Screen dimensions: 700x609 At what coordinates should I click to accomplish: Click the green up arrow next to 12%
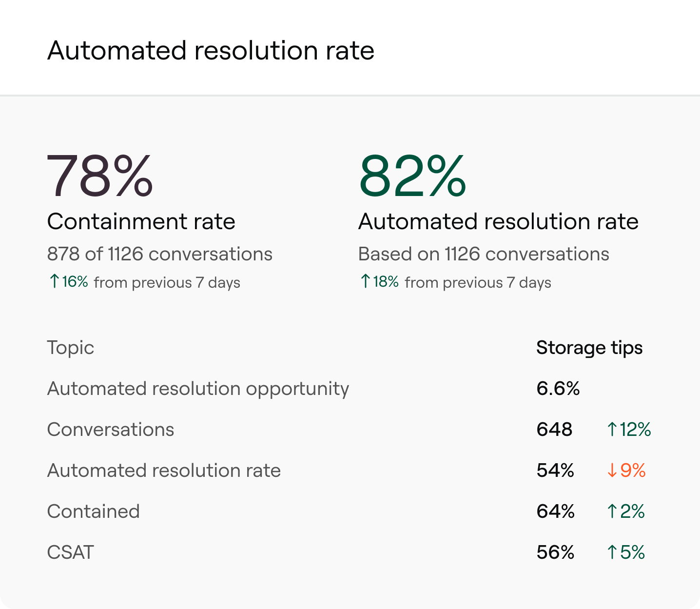pos(612,430)
